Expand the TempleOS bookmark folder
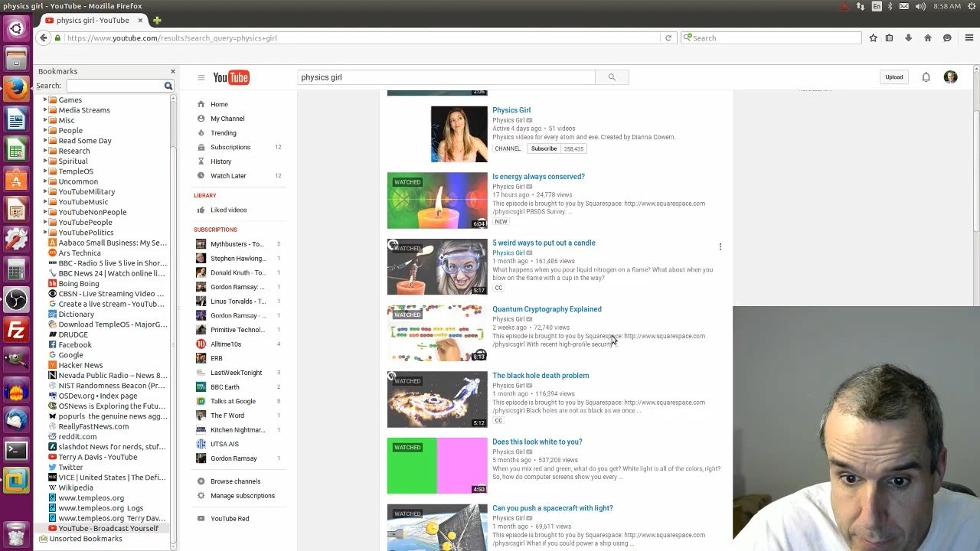980x551 pixels. 44,171
